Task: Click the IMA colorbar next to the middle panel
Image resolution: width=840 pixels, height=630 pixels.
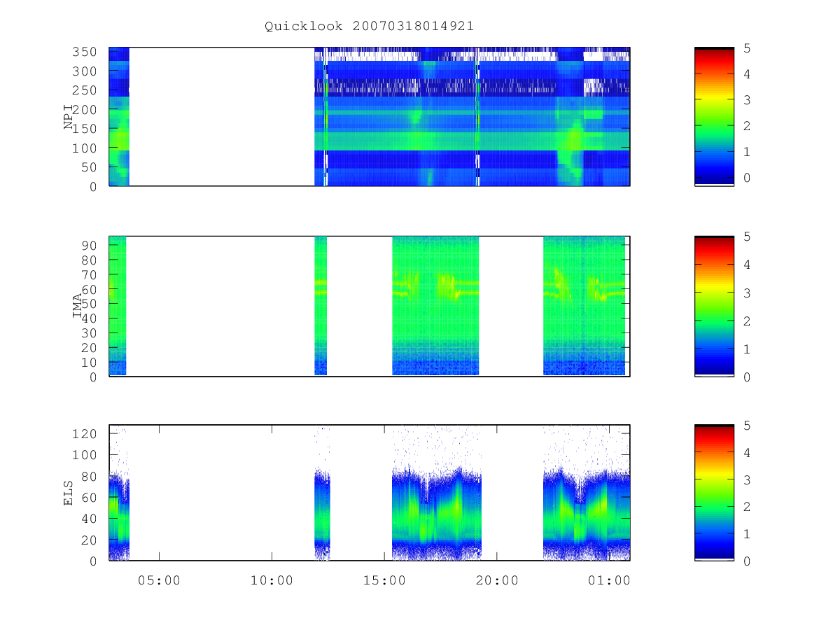Action: click(x=714, y=306)
